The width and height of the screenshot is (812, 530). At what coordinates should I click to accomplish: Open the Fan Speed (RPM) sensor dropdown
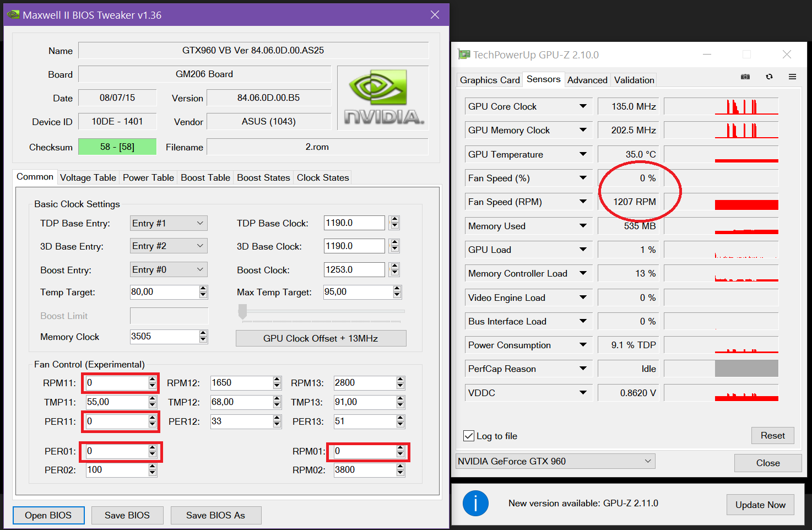pos(583,202)
